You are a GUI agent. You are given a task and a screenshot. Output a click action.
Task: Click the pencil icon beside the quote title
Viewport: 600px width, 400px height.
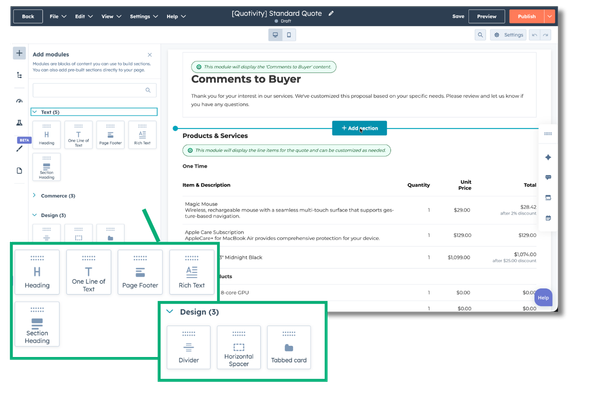click(x=331, y=13)
